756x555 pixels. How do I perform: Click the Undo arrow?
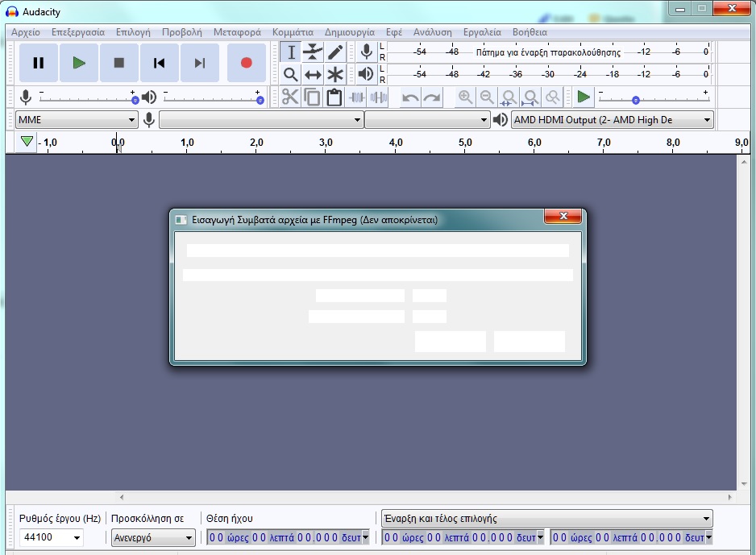[410, 97]
